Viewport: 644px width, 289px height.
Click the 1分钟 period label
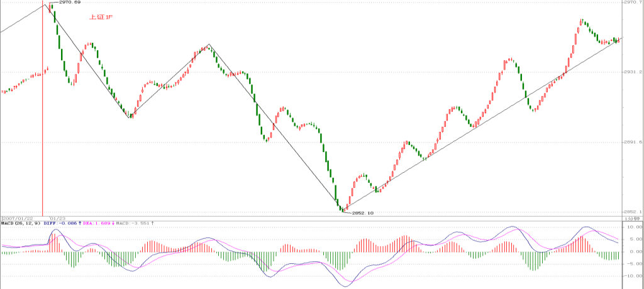(633, 219)
